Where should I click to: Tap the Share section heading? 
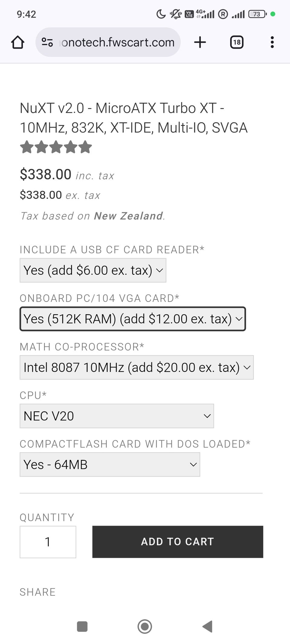point(37,592)
